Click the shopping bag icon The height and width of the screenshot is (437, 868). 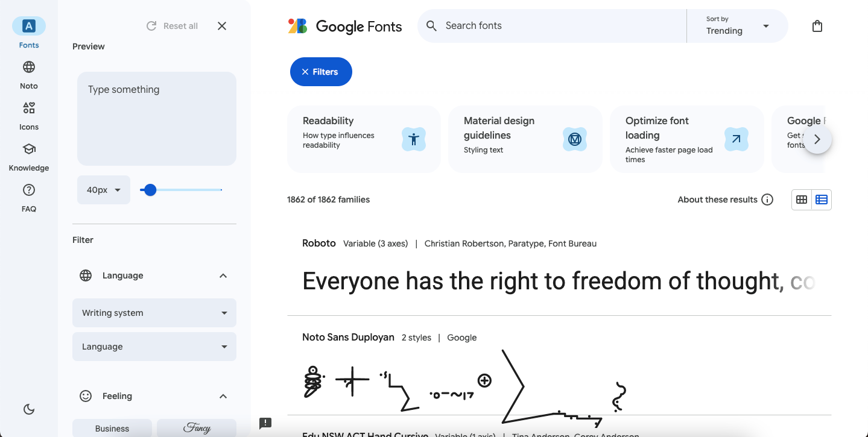pyautogui.click(x=817, y=26)
